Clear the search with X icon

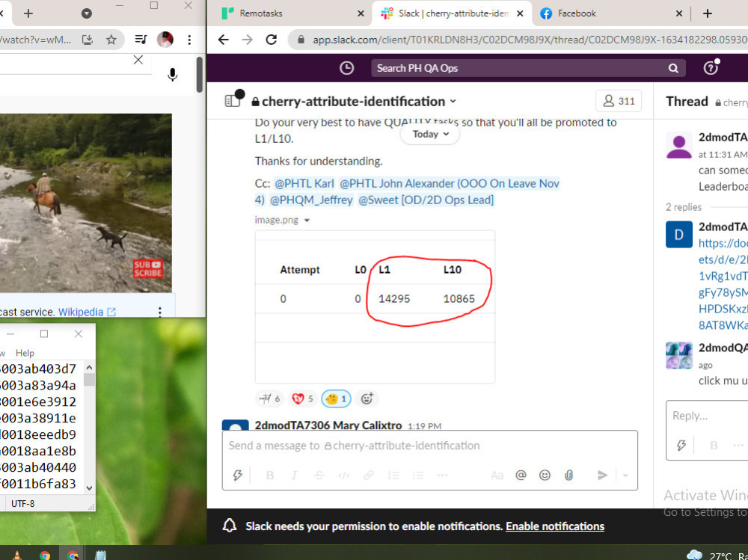pyautogui.click(x=138, y=60)
